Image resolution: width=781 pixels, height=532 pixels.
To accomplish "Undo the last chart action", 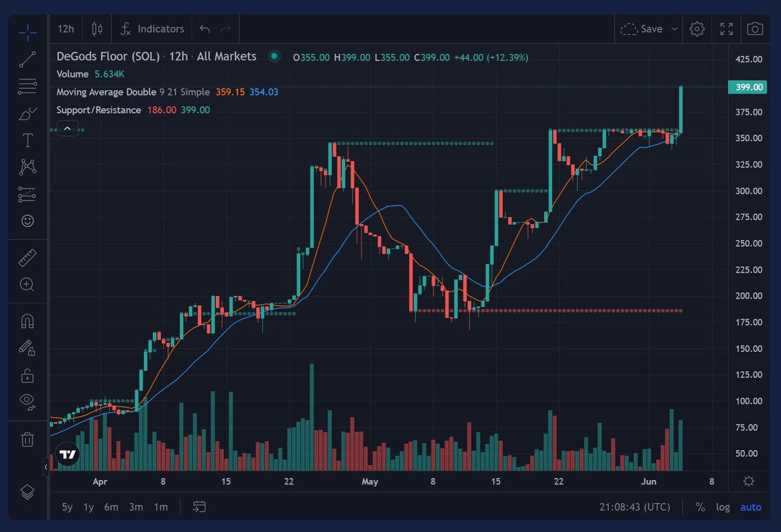I will pyautogui.click(x=205, y=29).
